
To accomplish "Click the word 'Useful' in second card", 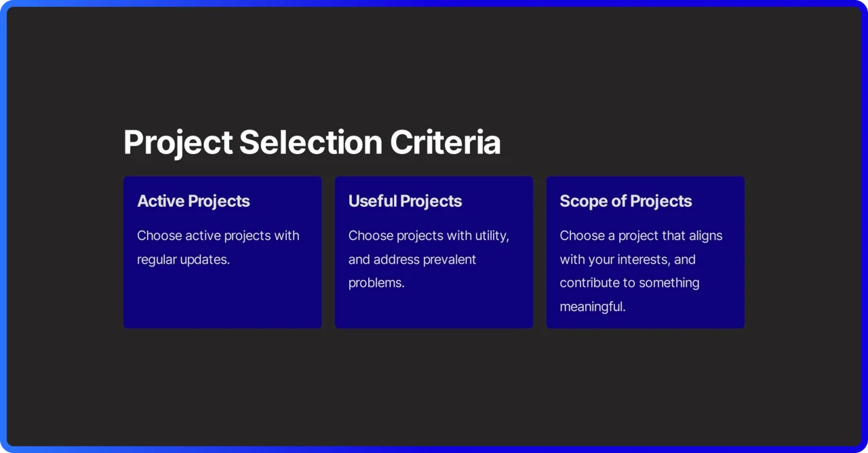I will click(372, 201).
